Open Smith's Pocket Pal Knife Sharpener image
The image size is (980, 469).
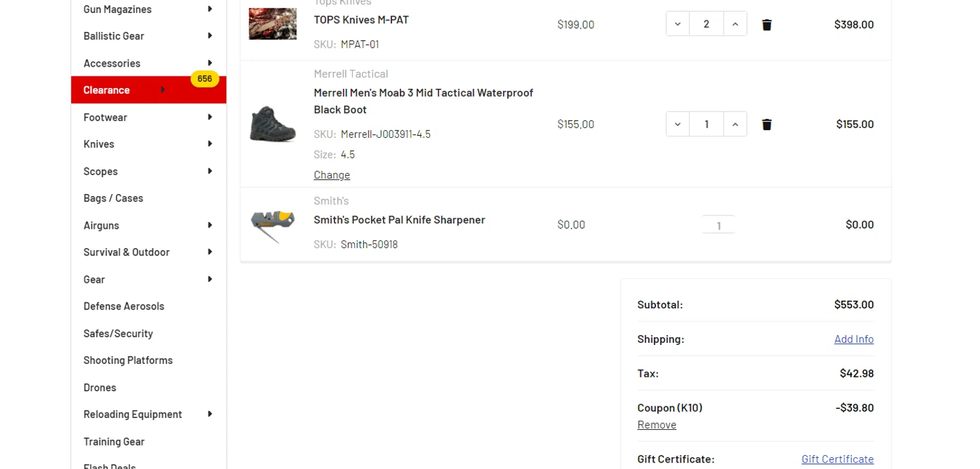pyautogui.click(x=272, y=225)
